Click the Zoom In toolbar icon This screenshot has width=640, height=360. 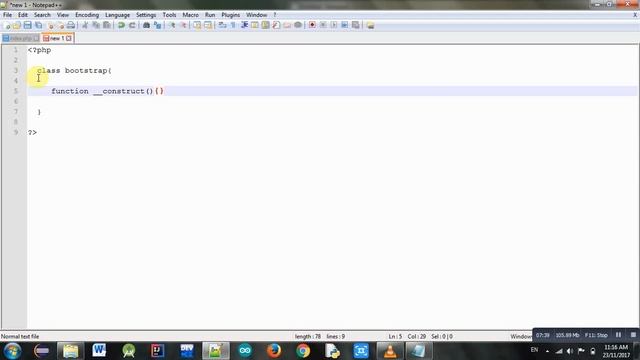click(172, 25)
